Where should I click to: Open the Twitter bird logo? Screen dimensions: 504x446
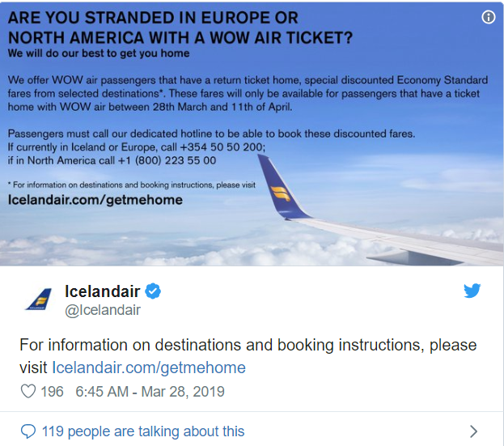[472, 291]
